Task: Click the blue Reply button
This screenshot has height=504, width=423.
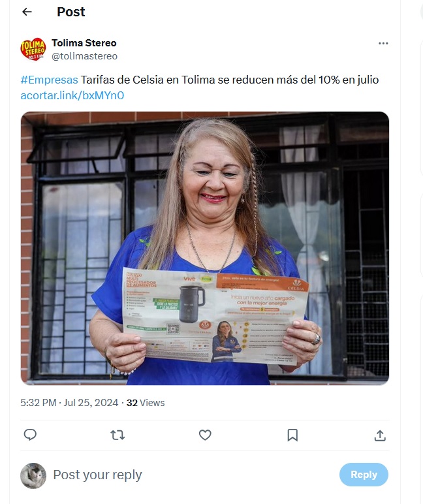Action: coord(364,475)
